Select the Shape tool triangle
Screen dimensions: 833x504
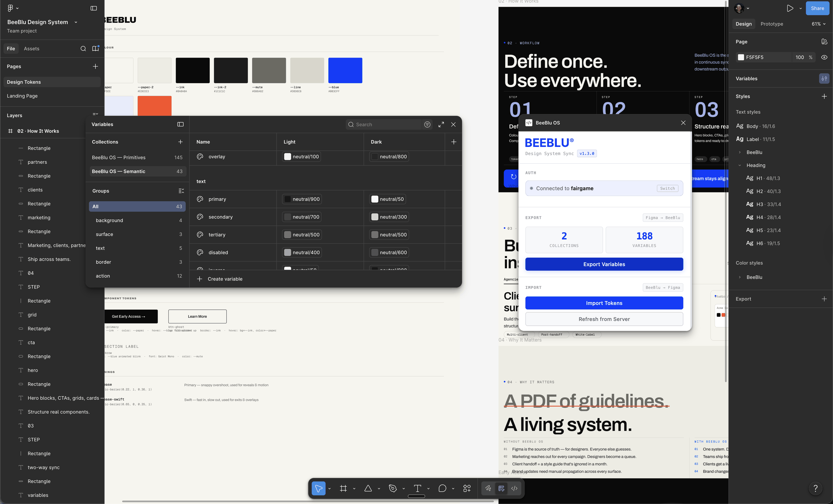point(368,488)
